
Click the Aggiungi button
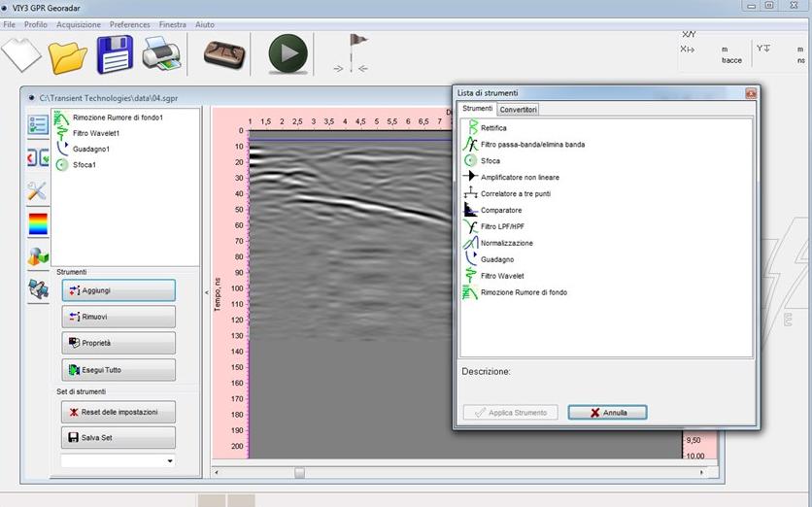pyautogui.click(x=118, y=290)
